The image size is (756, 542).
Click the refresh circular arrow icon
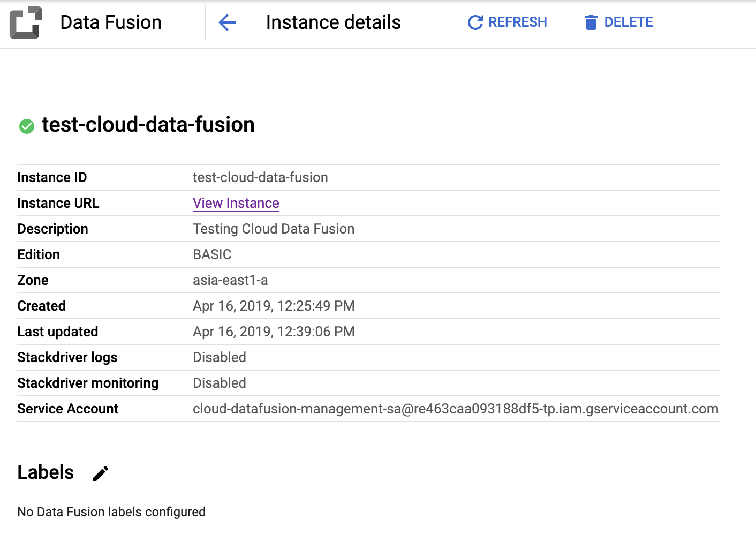[475, 22]
